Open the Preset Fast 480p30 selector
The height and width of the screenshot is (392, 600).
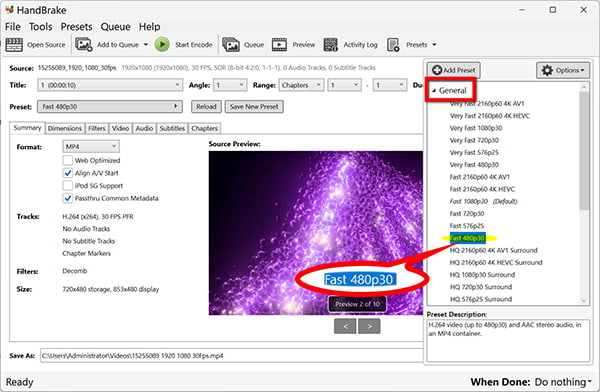point(110,106)
